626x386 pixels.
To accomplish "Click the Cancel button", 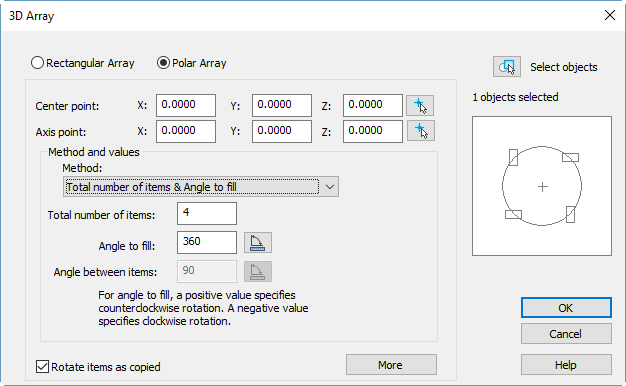I will coord(566,334).
